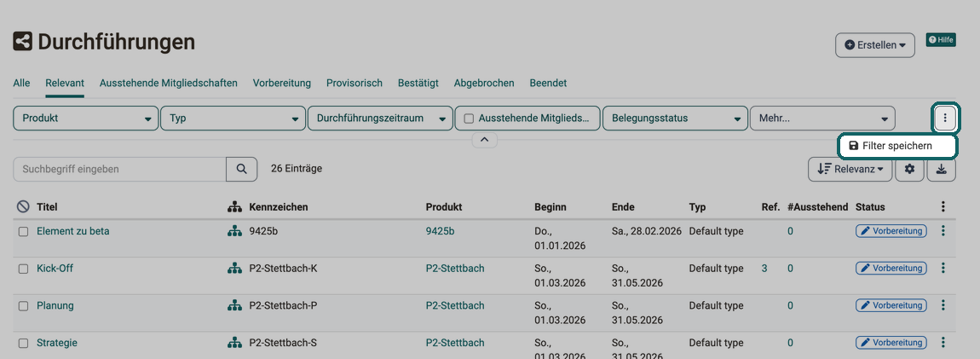Screen dimensions: 980x359
Task: Focus the Suchbegriff eingeben search field
Action: click(119, 169)
